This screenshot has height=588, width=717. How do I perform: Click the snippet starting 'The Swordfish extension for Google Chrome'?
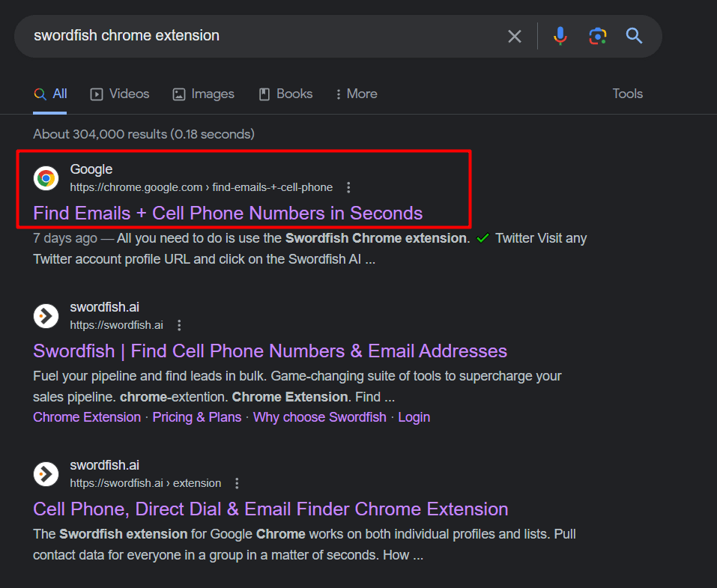coord(304,545)
